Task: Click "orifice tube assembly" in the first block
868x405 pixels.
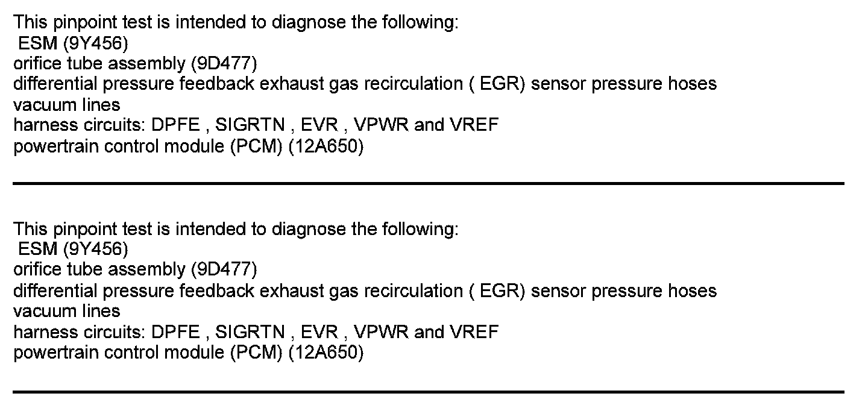Action: tap(99, 63)
